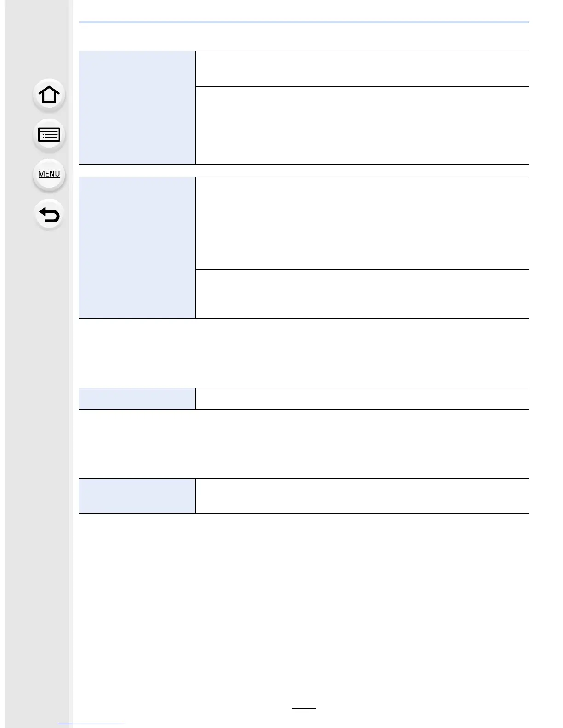Select the first table's blue shaded header cell
563x728 pixels.
137,108
